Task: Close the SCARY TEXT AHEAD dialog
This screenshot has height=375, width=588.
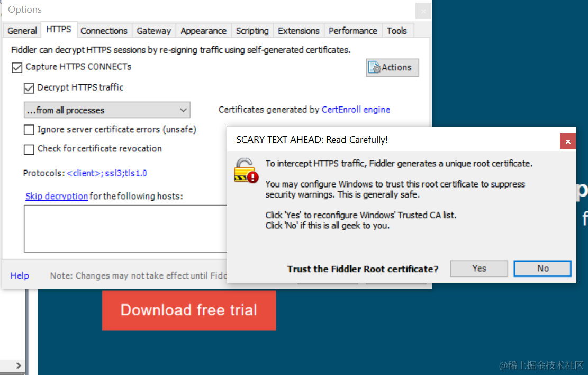Action: pyautogui.click(x=568, y=141)
